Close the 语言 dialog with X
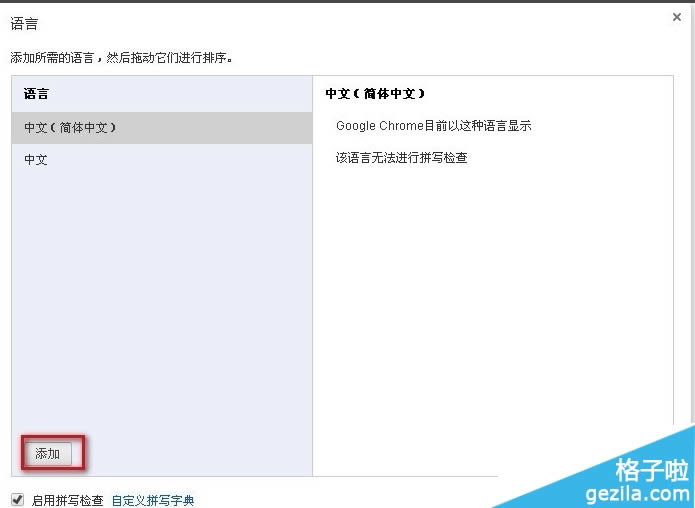This screenshot has height=508, width=695. tap(676, 17)
